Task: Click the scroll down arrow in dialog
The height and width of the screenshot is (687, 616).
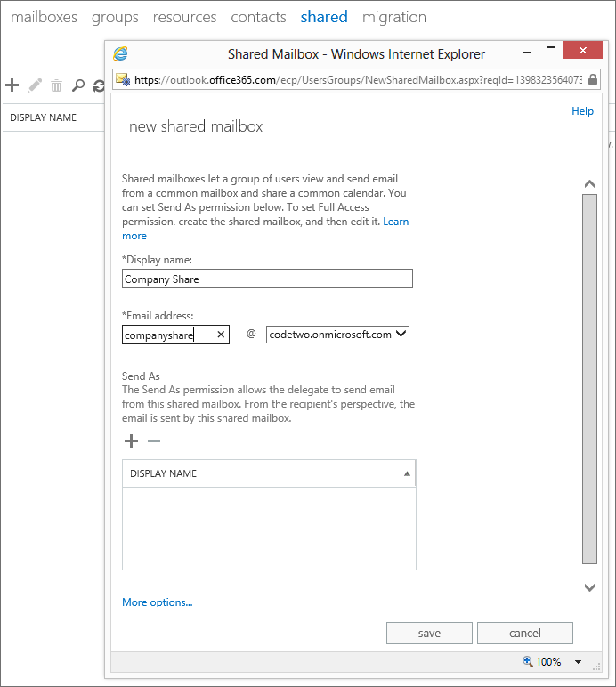Action: coord(589,587)
